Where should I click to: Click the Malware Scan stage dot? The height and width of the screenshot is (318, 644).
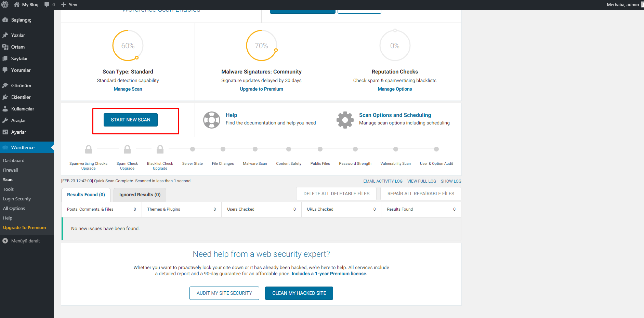tap(255, 149)
